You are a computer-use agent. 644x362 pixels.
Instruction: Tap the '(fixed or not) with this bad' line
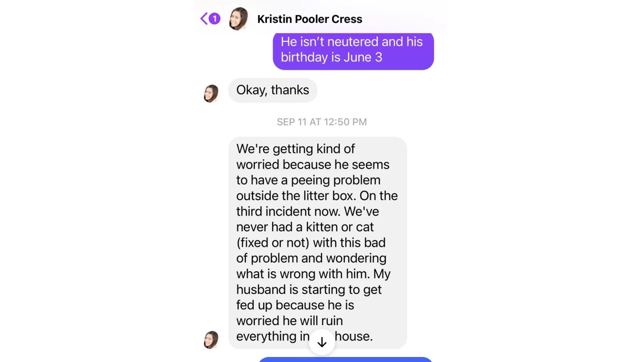[x=311, y=243]
